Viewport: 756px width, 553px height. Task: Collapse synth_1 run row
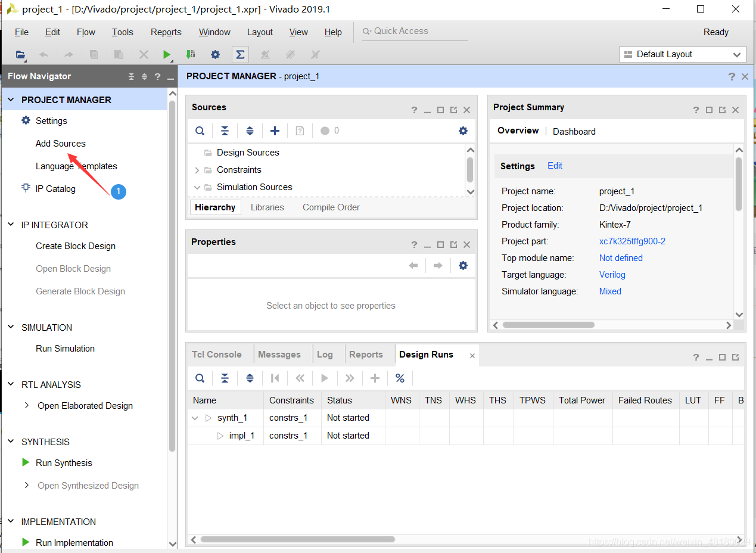point(195,418)
